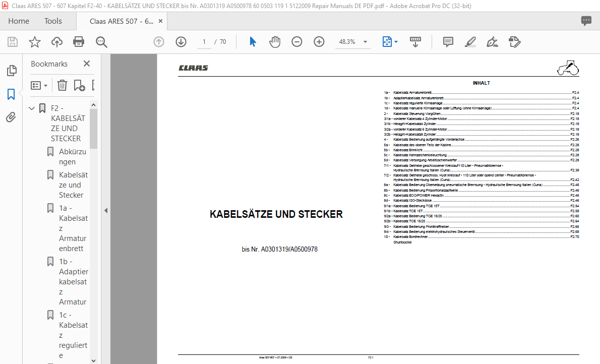Screen dimensions: 600x364
Task: Open the 1a - Kabelsatz Armaturenbrett bookmark
Action: 73,228
